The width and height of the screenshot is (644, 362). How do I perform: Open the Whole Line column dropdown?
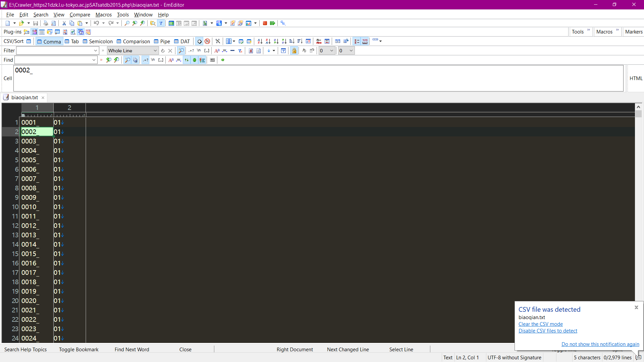(155, 51)
